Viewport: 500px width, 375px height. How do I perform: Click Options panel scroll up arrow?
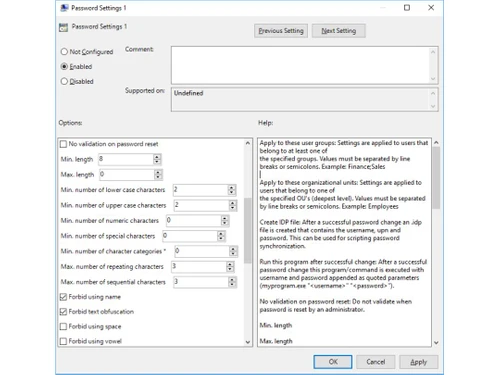tap(248, 143)
